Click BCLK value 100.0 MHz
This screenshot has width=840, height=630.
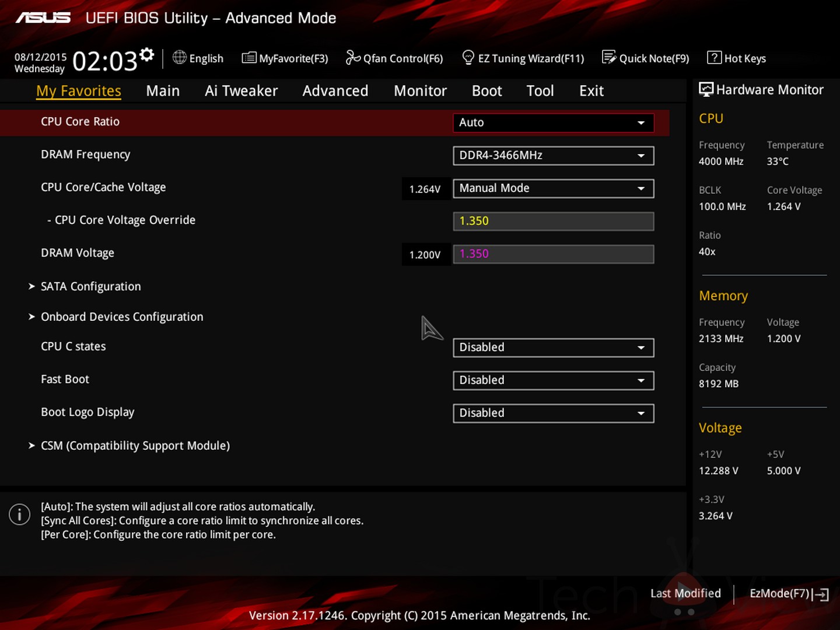(x=722, y=206)
